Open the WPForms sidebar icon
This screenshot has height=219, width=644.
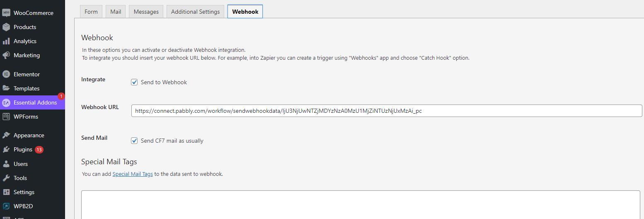(6, 117)
